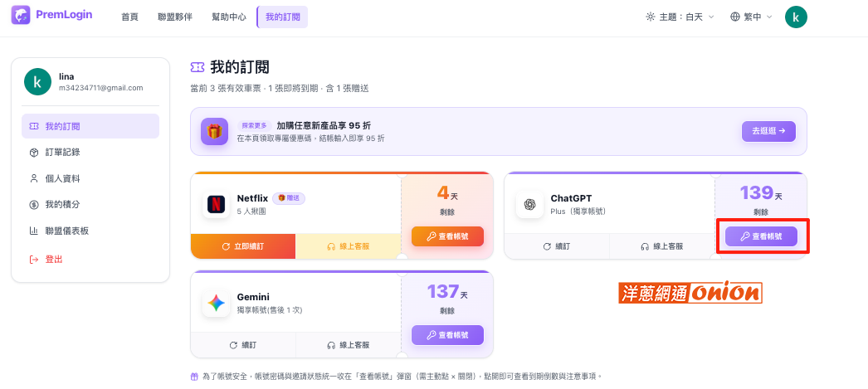Click the Netflix logo icon
This screenshot has width=868, height=389.
point(217,204)
